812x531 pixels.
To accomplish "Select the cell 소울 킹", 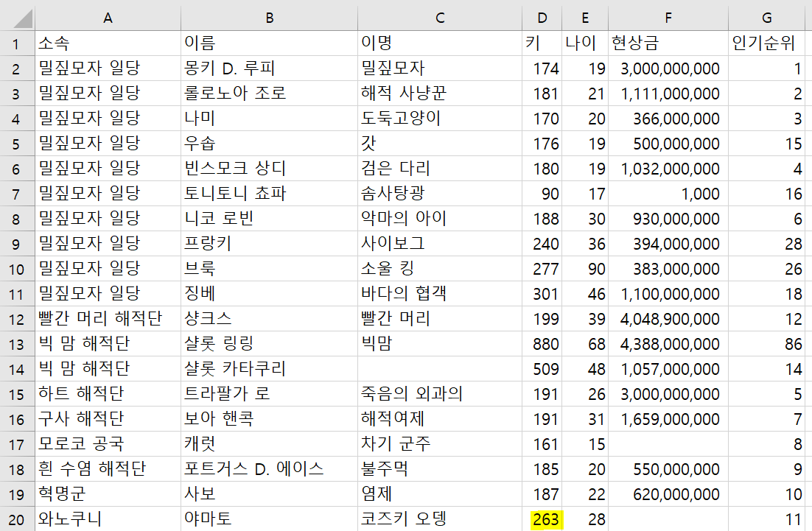I will coord(440,269).
